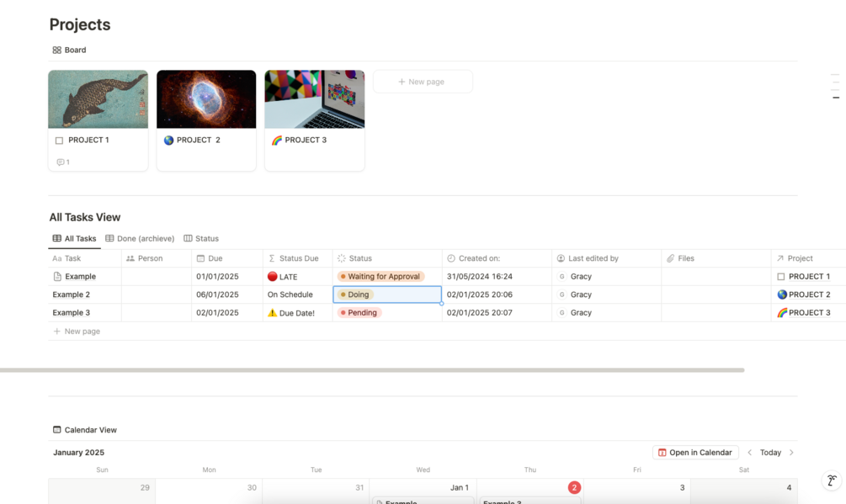This screenshot has width=846, height=504.
Task: Open the Person column header
Action: click(x=157, y=259)
